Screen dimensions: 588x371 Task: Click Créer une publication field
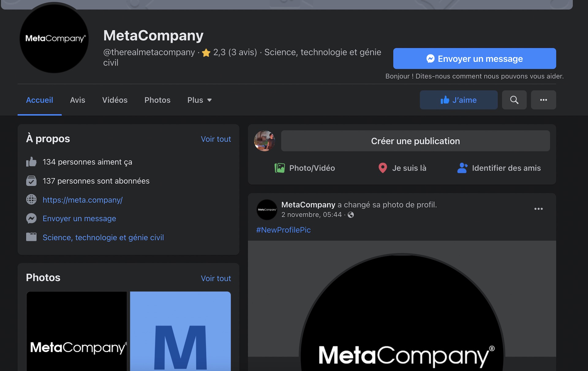click(415, 141)
